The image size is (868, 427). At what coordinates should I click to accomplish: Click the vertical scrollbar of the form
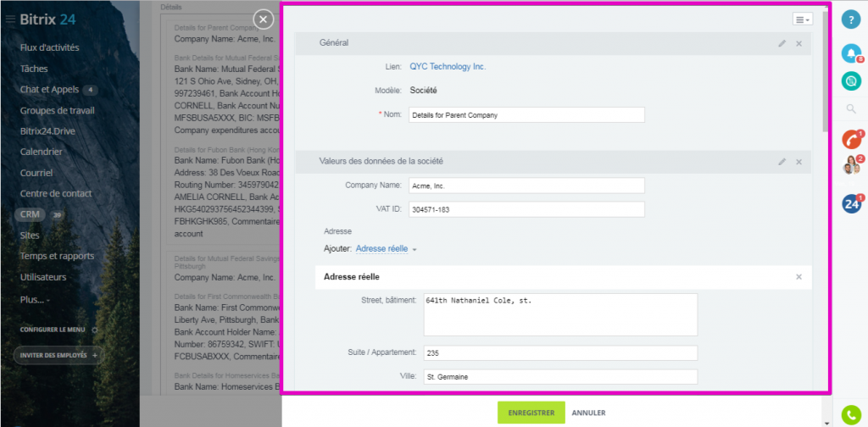tap(826, 71)
